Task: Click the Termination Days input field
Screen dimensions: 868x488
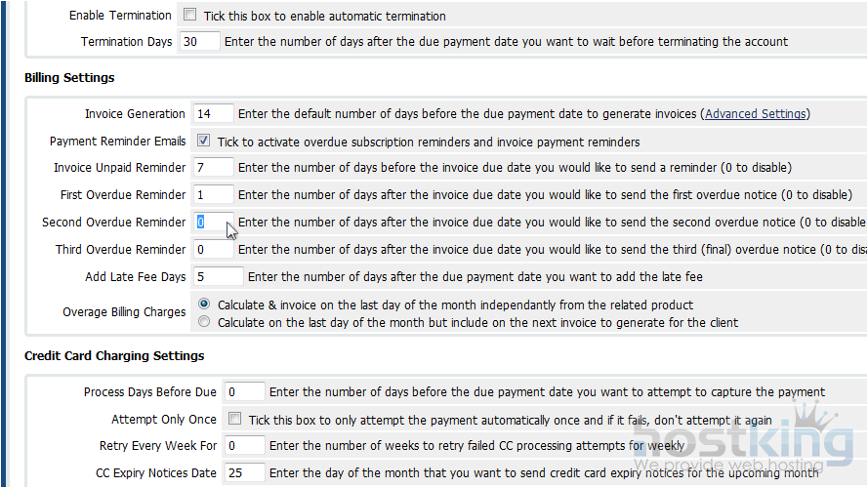Action: pos(200,42)
